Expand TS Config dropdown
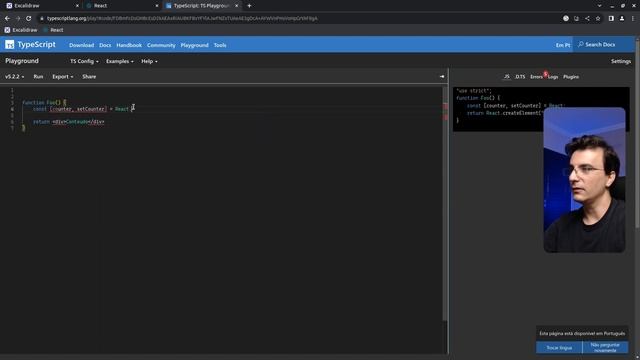 point(84,61)
